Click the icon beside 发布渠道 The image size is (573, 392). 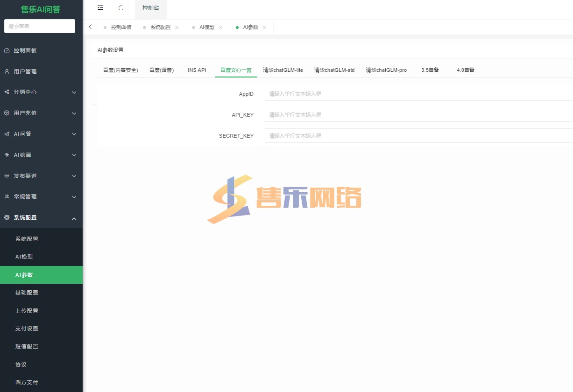7,176
